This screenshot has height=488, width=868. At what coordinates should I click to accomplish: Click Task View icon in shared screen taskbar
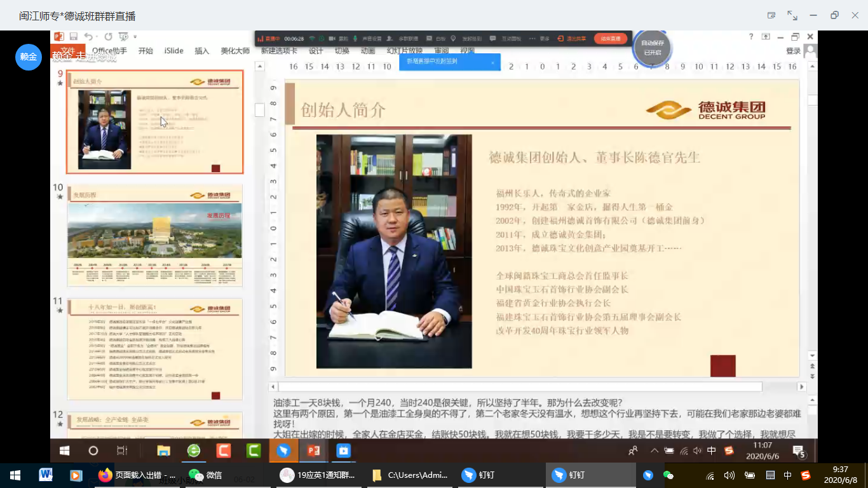point(122,451)
